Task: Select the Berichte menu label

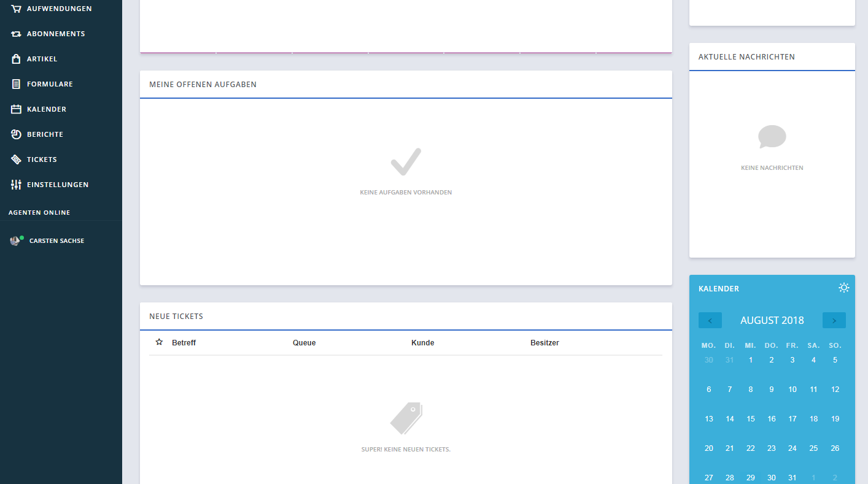Action: pyautogui.click(x=45, y=134)
